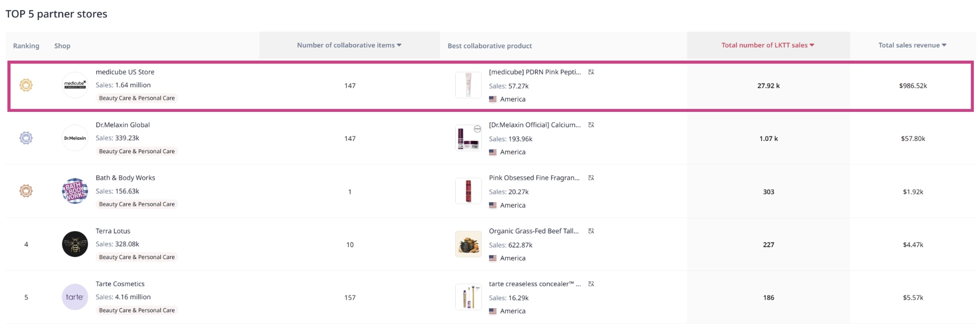Open the Pink Obsessed Fine Fragran... product
The width and height of the screenshot is (980, 328).
click(x=534, y=178)
